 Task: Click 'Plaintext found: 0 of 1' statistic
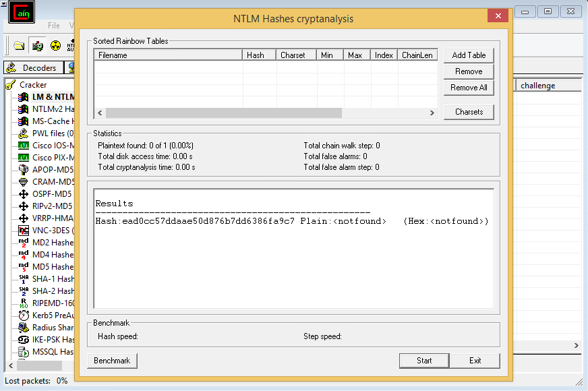point(146,146)
